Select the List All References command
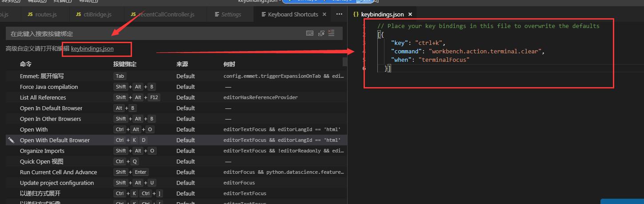Image resolution: width=644 pixels, height=204 pixels. click(43, 97)
